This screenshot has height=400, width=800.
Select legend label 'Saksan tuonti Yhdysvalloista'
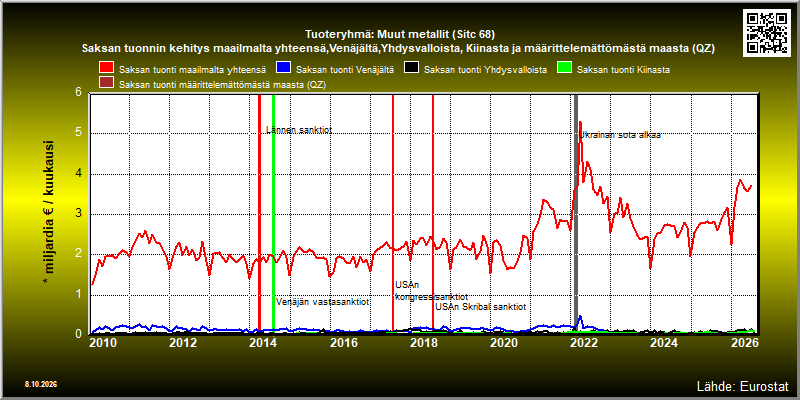tap(485, 69)
